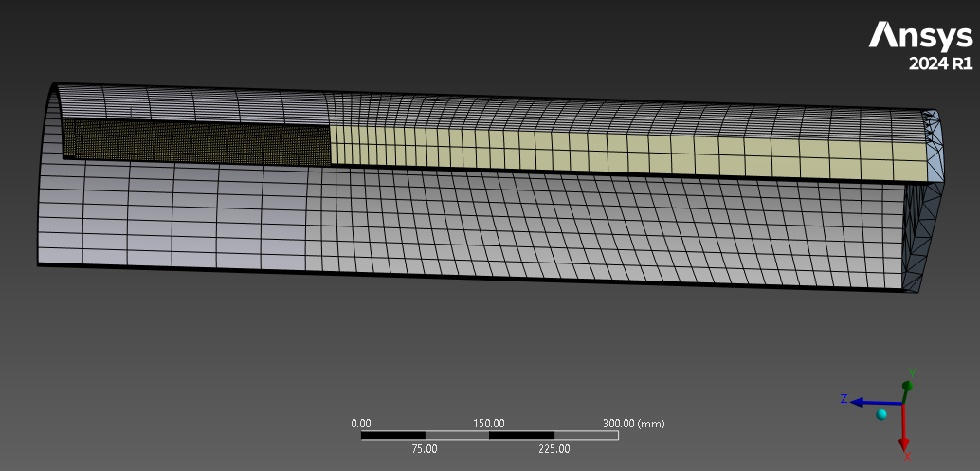Click the black-and-white scale ruler bar

pyautogui.click(x=490, y=435)
